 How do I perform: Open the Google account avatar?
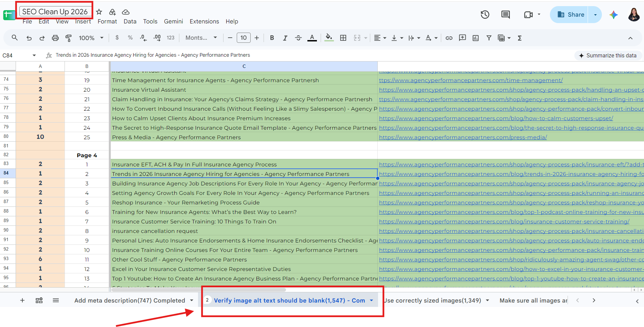click(633, 15)
